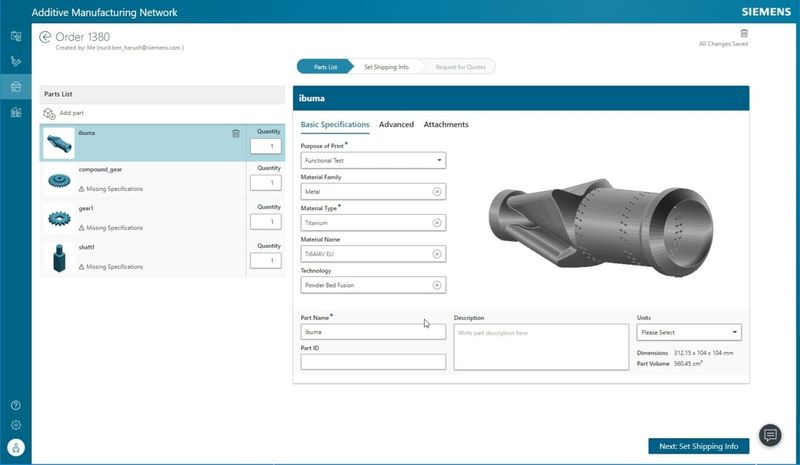The image size is (800, 465).
Task: Open the settings gear in the sidebar
Action: (x=15, y=425)
